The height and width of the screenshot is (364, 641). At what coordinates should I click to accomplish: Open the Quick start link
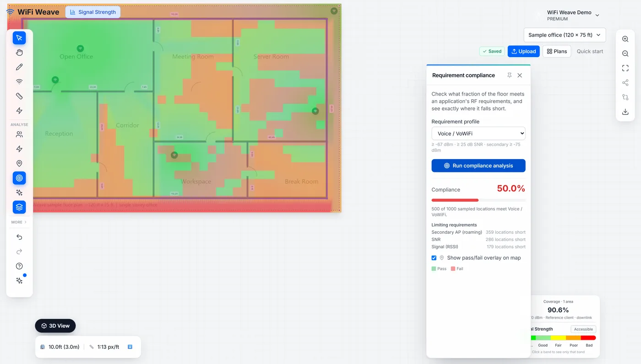coord(590,51)
